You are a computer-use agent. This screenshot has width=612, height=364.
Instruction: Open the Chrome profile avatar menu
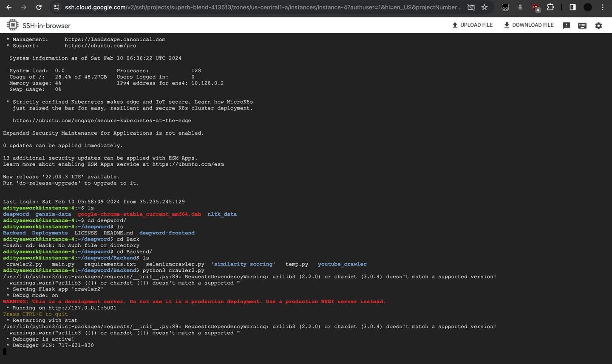[588, 7]
